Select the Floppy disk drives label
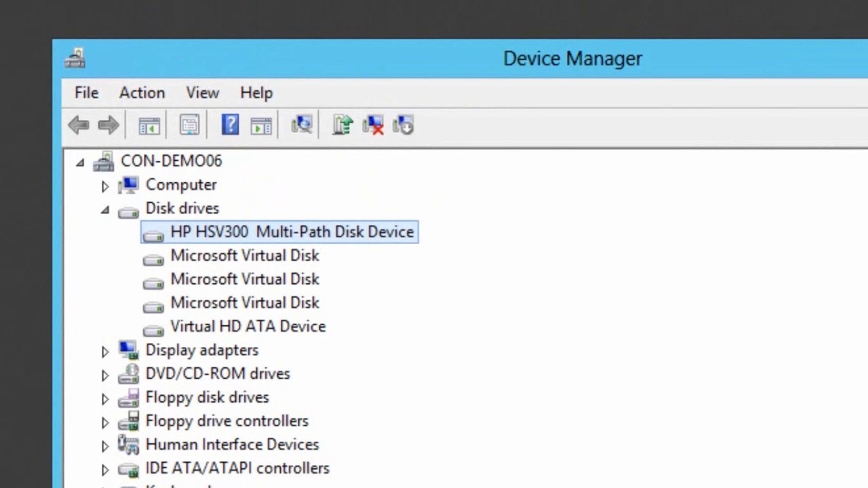868x488 pixels. pyautogui.click(x=208, y=397)
